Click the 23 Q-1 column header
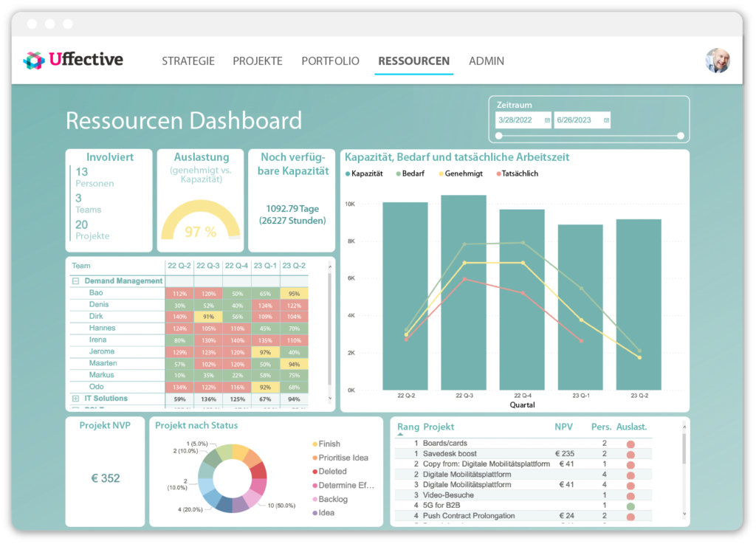The image size is (756, 544). click(x=265, y=266)
